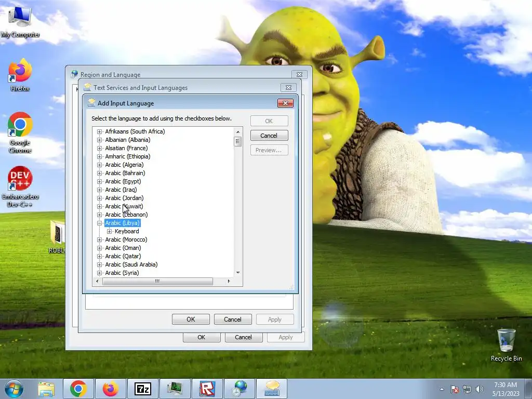532x399 pixels.
Task: Select Arabic (Bahrain) in the list
Action: (125, 173)
